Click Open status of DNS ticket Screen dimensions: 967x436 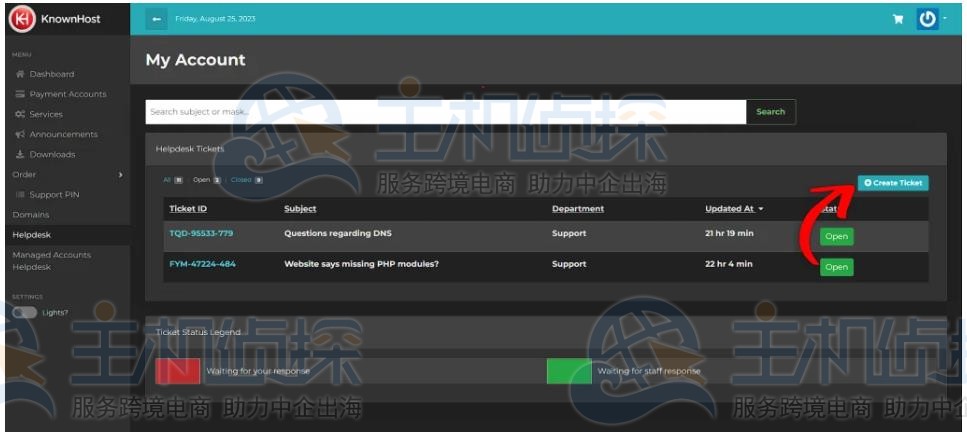pyautogui.click(x=836, y=237)
